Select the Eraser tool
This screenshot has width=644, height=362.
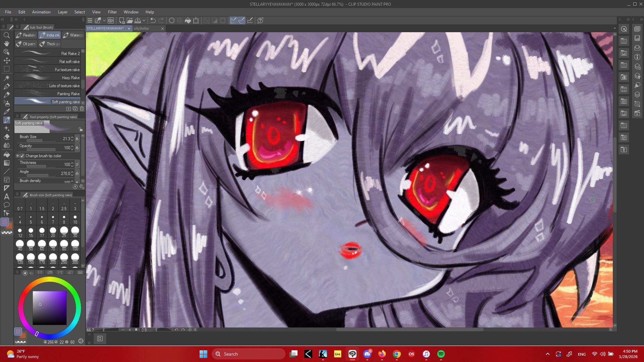pos(6,137)
